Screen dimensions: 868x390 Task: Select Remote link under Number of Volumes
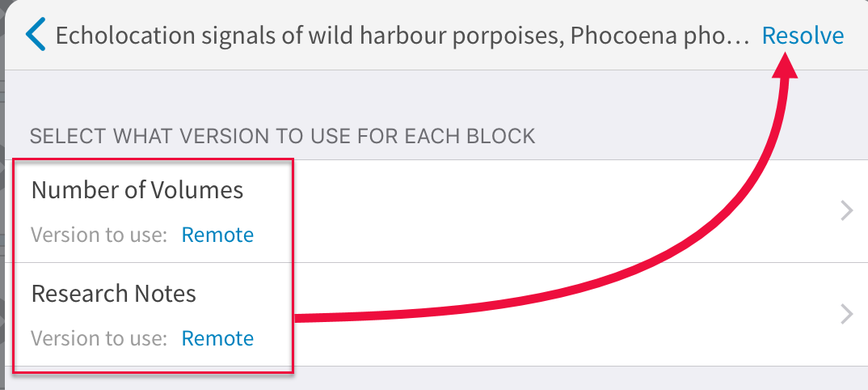tap(217, 235)
